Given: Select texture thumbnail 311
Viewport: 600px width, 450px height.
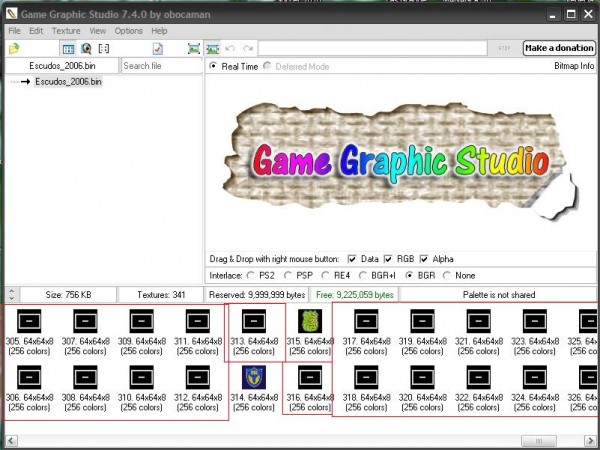Looking at the screenshot, I should 198,321.
